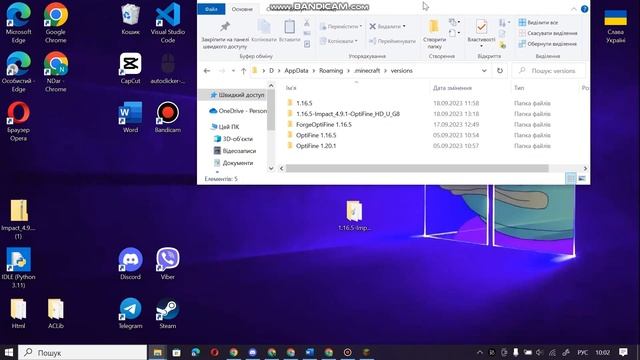Select the Steam desktop icon

coord(168,313)
